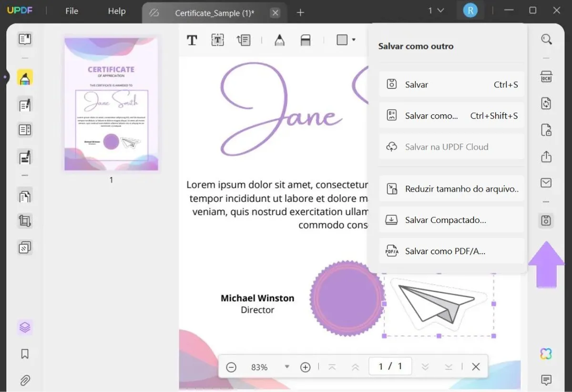Open the zoom percentage dropdown
The width and height of the screenshot is (572, 392).
[287, 367]
